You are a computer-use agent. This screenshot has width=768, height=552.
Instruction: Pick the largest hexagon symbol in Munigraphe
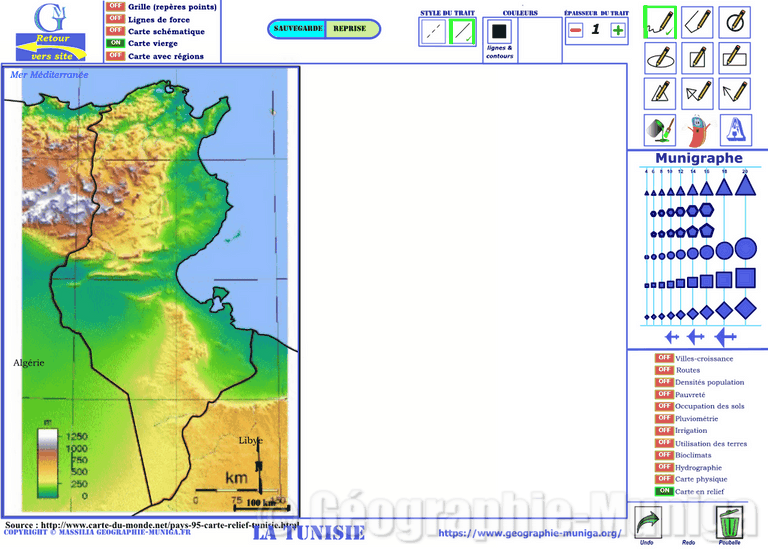706,210
